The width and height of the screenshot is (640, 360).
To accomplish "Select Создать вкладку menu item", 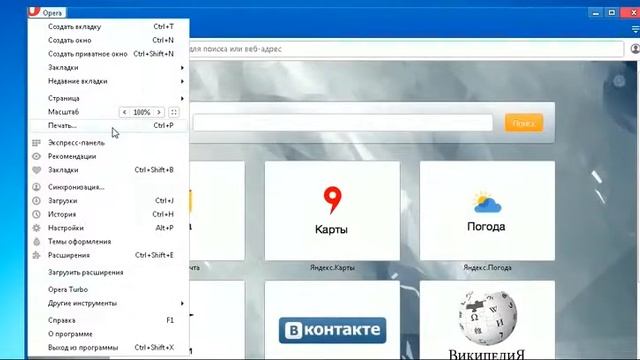I will [x=109, y=27].
